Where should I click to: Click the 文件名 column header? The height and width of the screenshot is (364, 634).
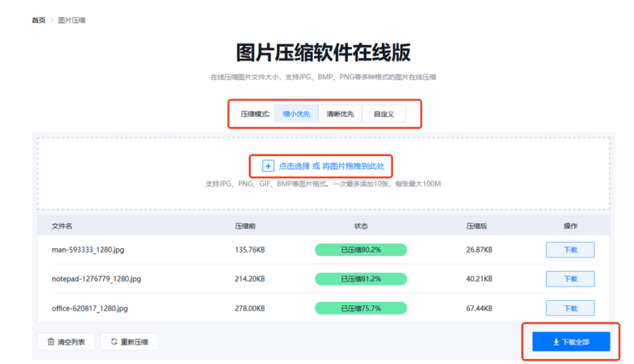pos(62,226)
